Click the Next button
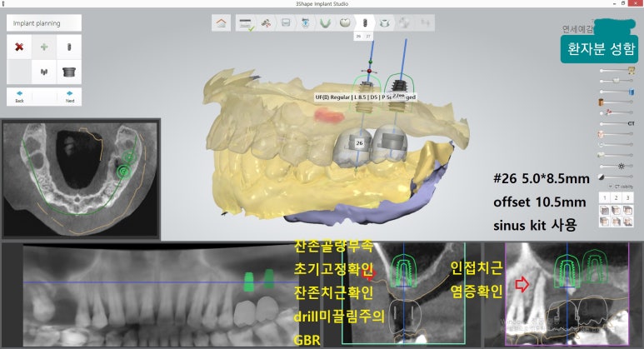This screenshot has height=349, width=644. [x=70, y=96]
